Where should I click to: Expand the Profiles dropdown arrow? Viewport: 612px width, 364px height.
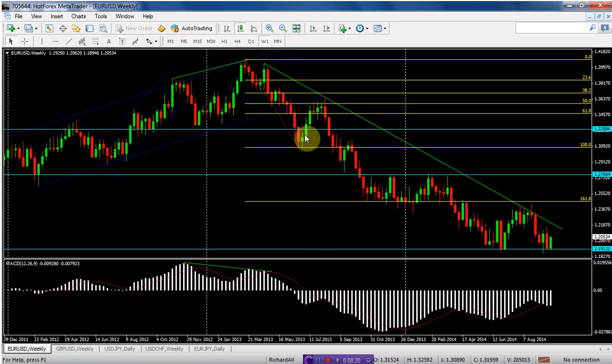[x=36, y=29]
